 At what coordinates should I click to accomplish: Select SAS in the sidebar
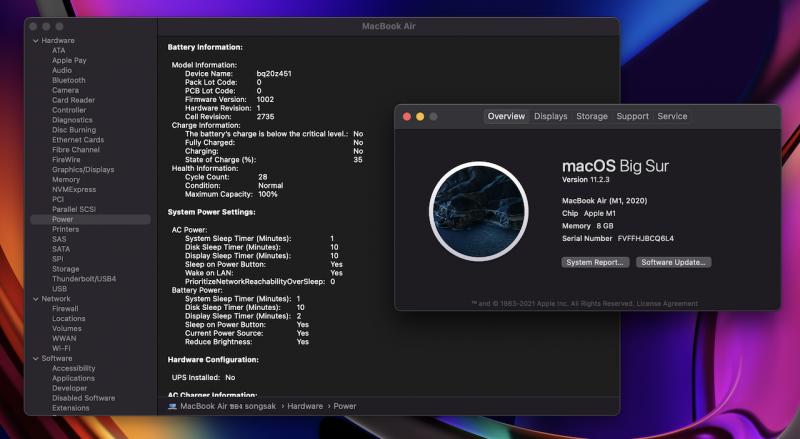(x=59, y=239)
